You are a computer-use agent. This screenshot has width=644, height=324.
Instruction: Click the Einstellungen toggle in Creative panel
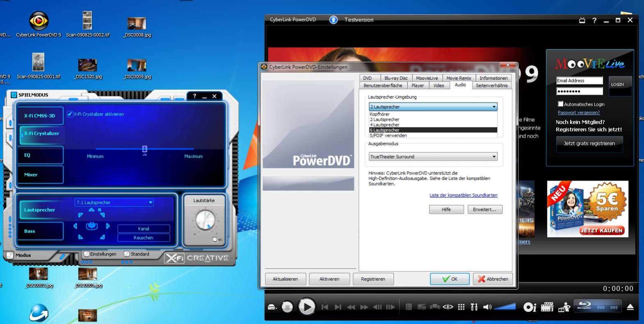[87, 254]
